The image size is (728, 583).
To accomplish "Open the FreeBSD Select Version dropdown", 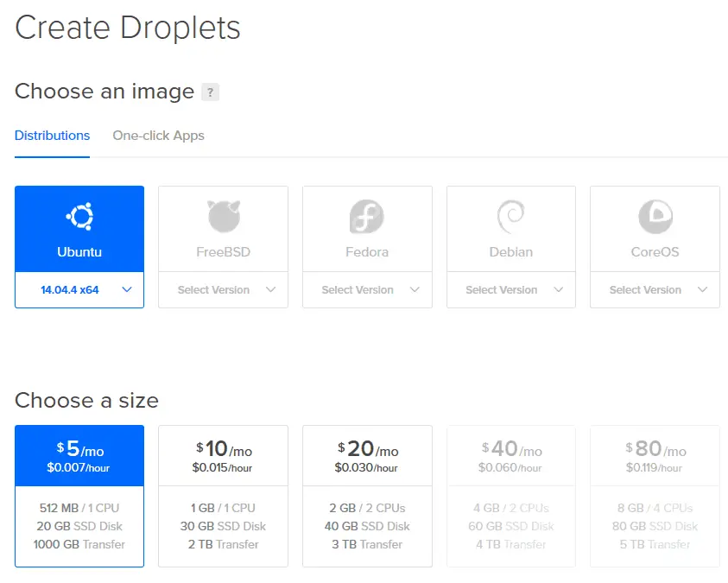I will (x=224, y=289).
